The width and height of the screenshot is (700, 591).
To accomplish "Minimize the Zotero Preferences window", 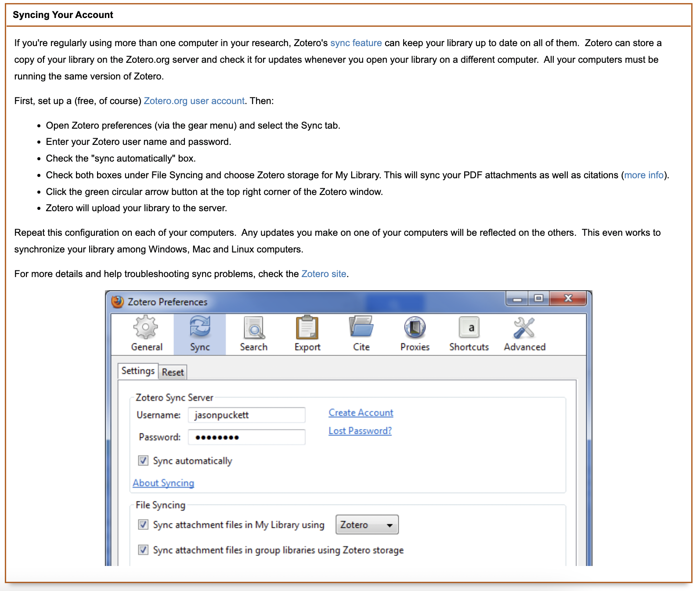I will [x=517, y=299].
